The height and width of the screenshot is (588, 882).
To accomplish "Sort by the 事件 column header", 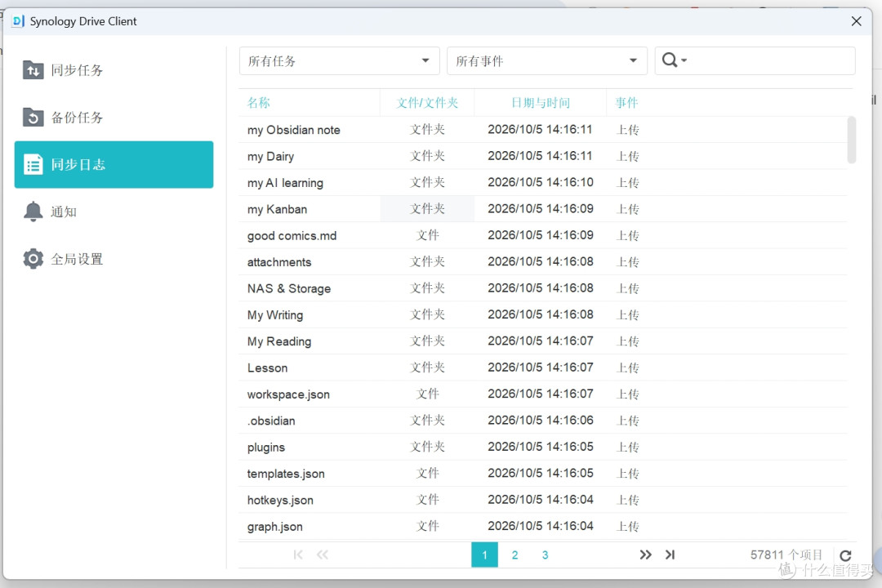I will click(x=626, y=102).
